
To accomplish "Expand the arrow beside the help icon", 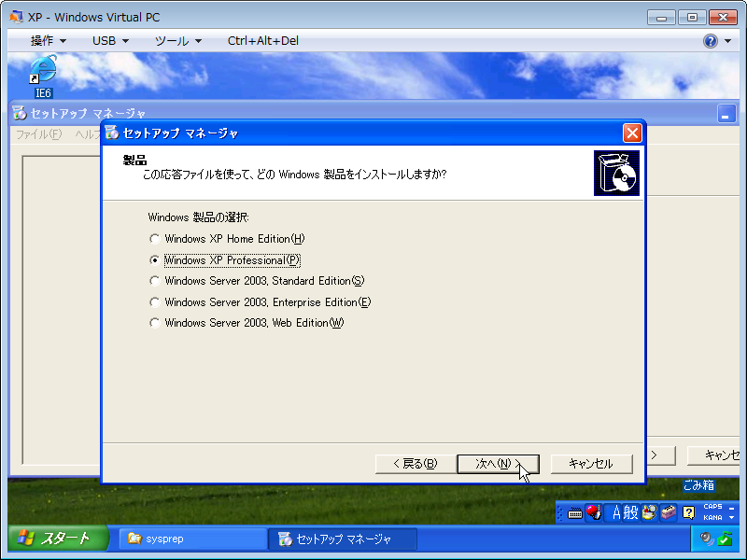I will (728, 41).
